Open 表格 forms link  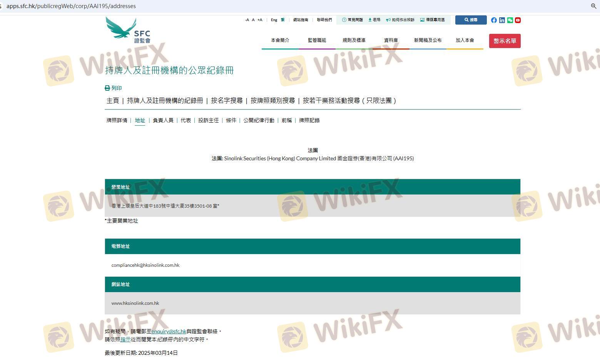[x=374, y=20]
